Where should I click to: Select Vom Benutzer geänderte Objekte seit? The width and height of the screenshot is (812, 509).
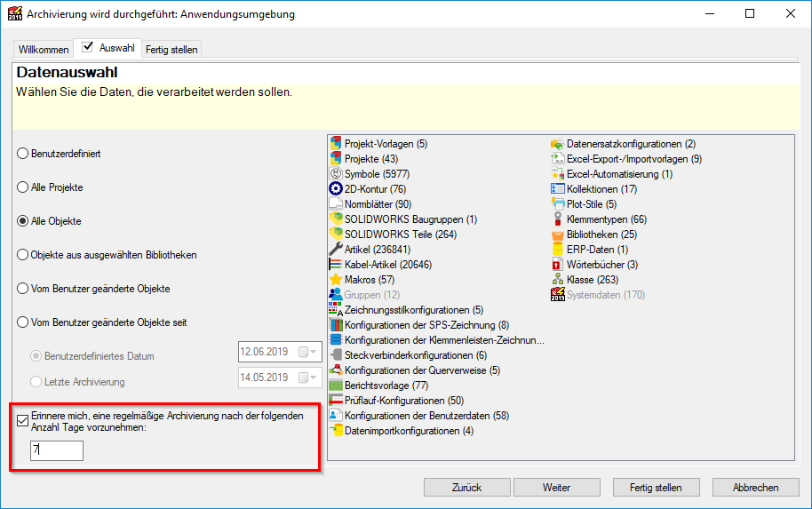coord(23,322)
